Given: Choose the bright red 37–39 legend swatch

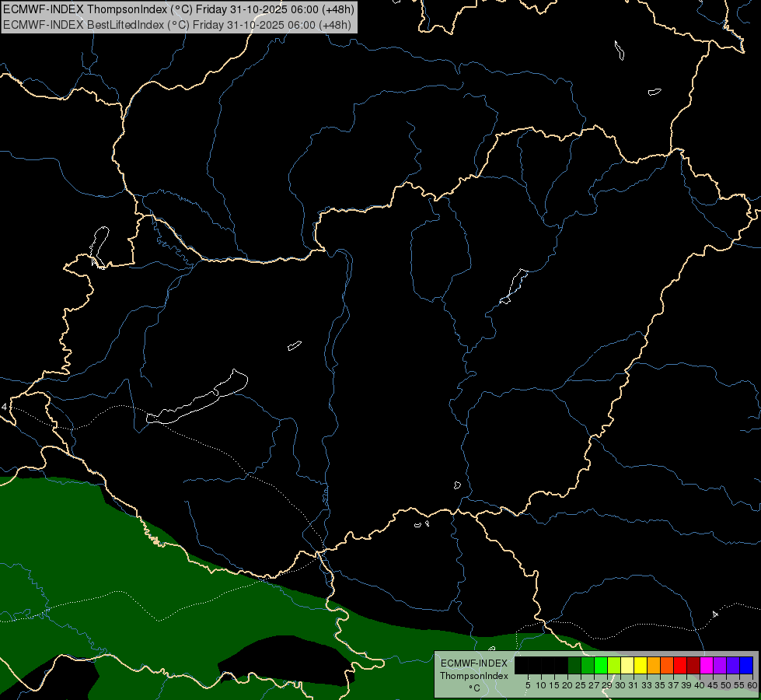Looking at the screenshot, I should tap(680, 665).
